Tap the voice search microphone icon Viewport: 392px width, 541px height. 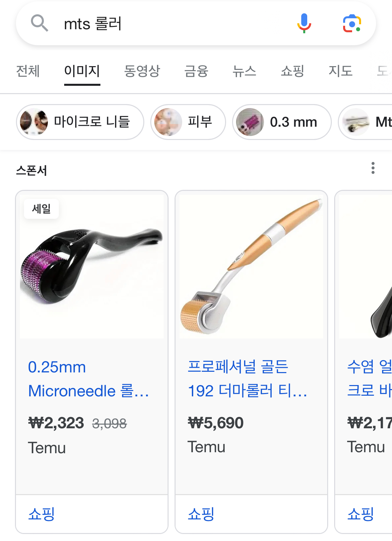coord(304,23)
